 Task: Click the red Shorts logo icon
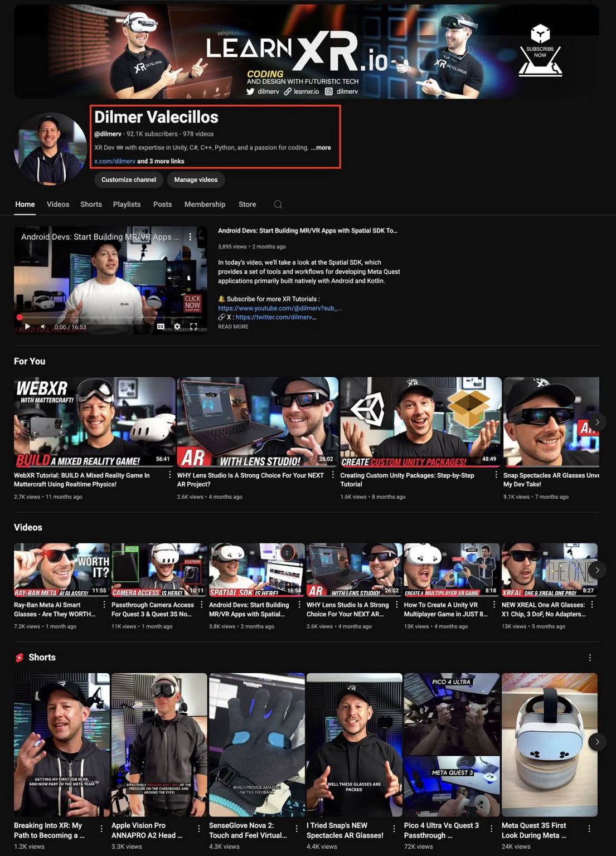[x=20, y=658]
